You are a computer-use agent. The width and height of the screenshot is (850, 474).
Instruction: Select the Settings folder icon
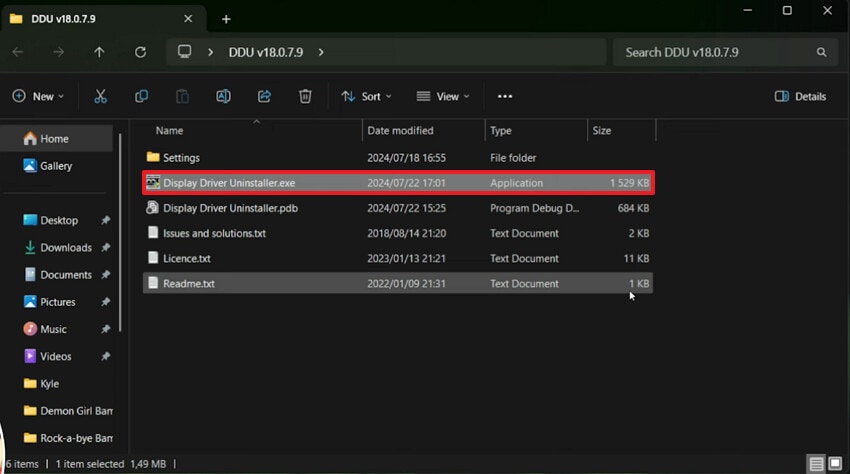(x=153, y=157)
